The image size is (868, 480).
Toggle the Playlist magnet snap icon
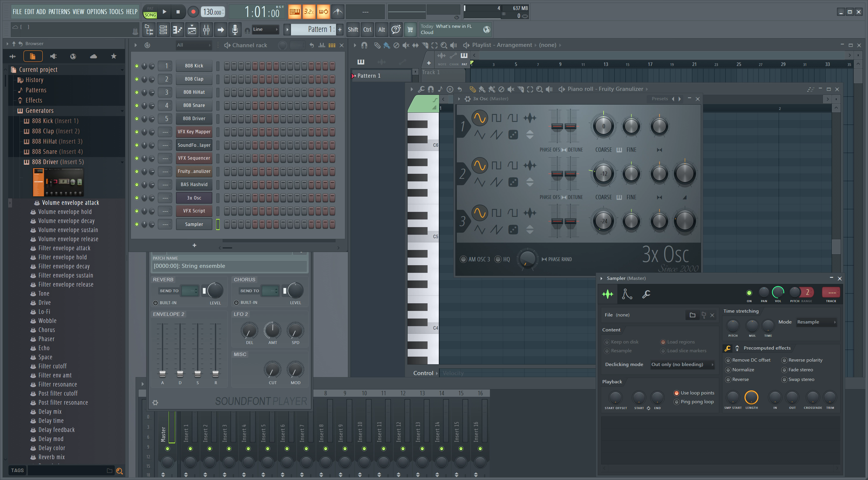pyautogui.click(x=364, y=45)
